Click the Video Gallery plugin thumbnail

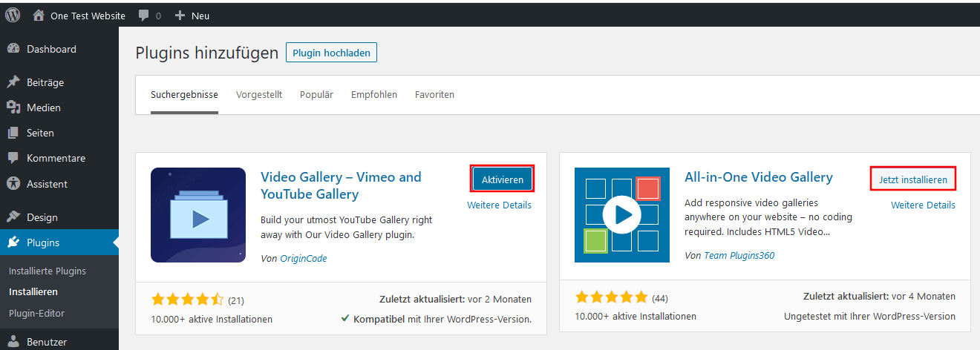(x=198, y=215)
